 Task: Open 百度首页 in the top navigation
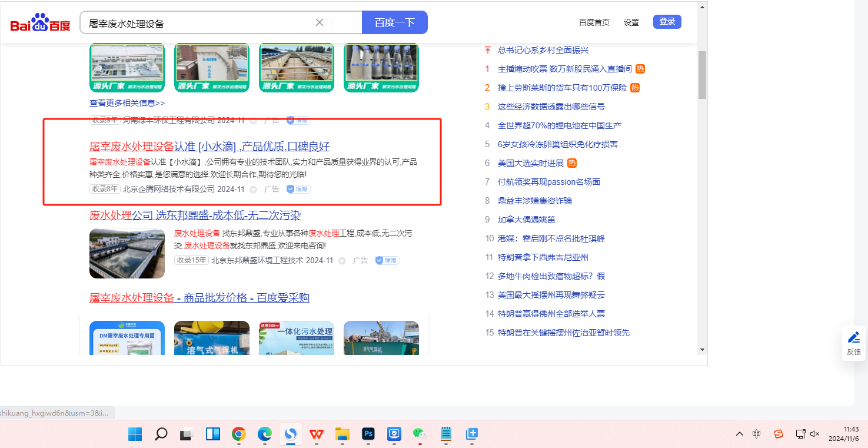(x=594, y=22)
